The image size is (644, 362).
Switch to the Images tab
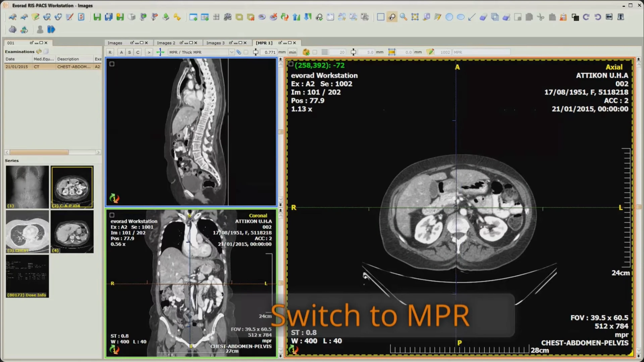(115, 43)
